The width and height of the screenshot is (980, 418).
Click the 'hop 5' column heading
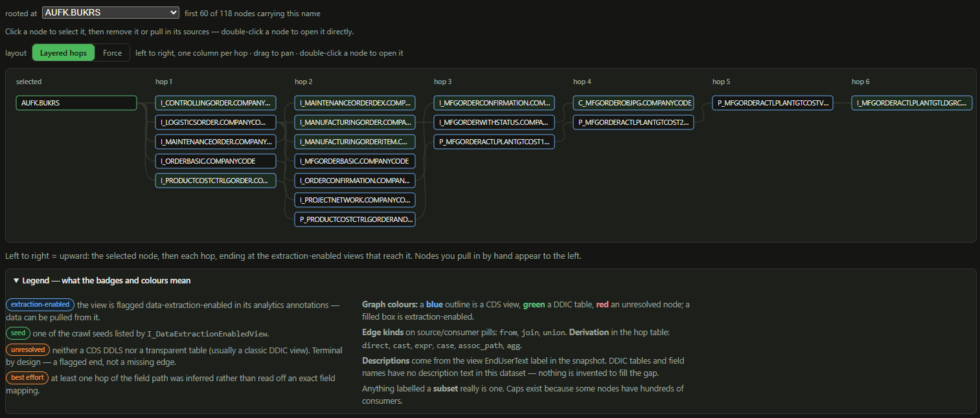(x=722, y=82)
